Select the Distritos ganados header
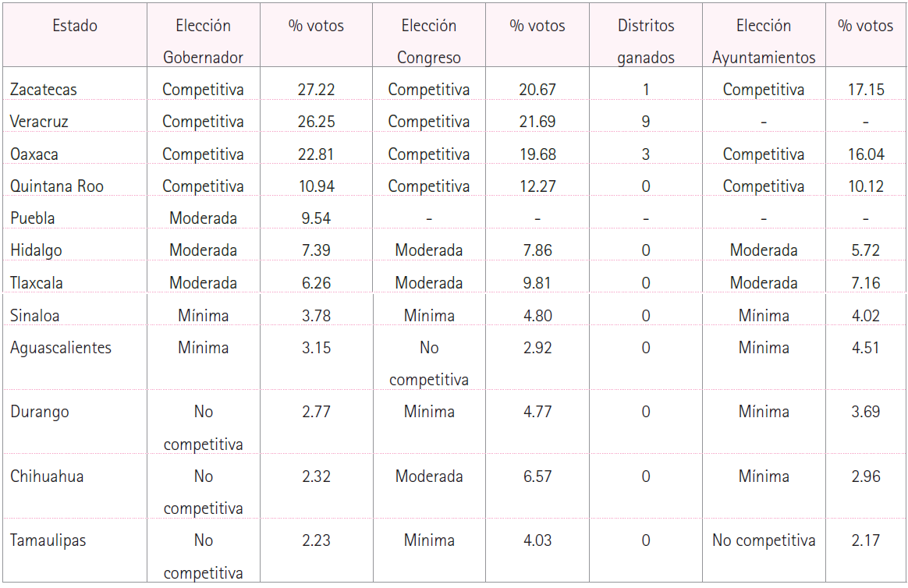 tap(646, 41)
